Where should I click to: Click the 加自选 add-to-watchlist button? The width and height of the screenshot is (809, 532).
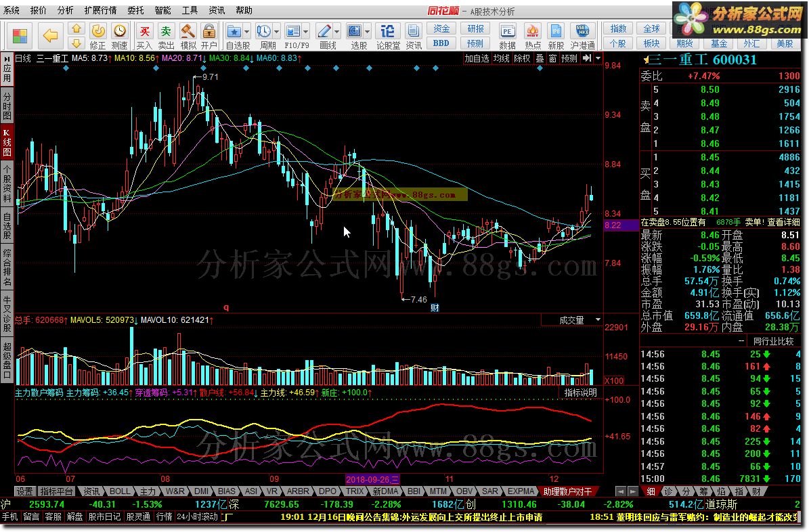[x=476, y=58]
